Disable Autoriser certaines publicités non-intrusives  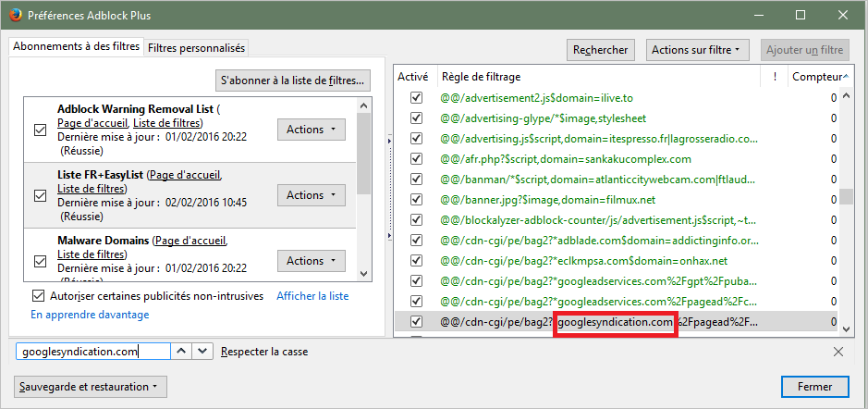pos(38,296)
